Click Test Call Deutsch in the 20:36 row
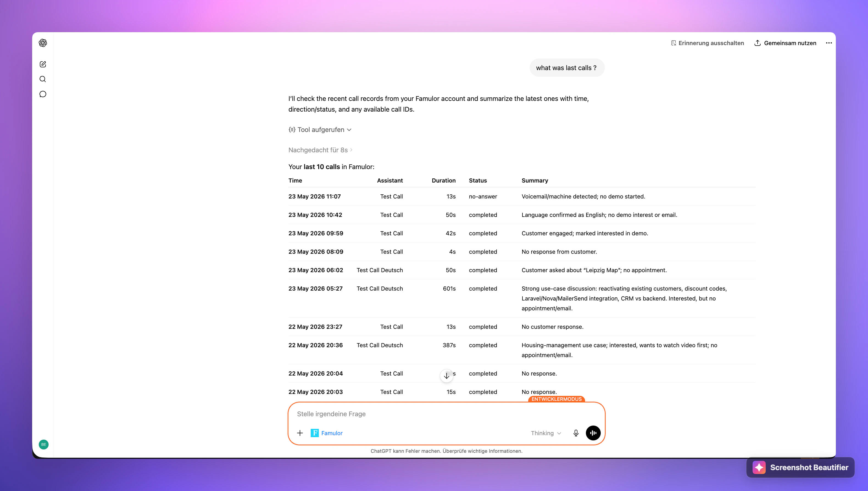868x491 pixels. click(380, 345)
